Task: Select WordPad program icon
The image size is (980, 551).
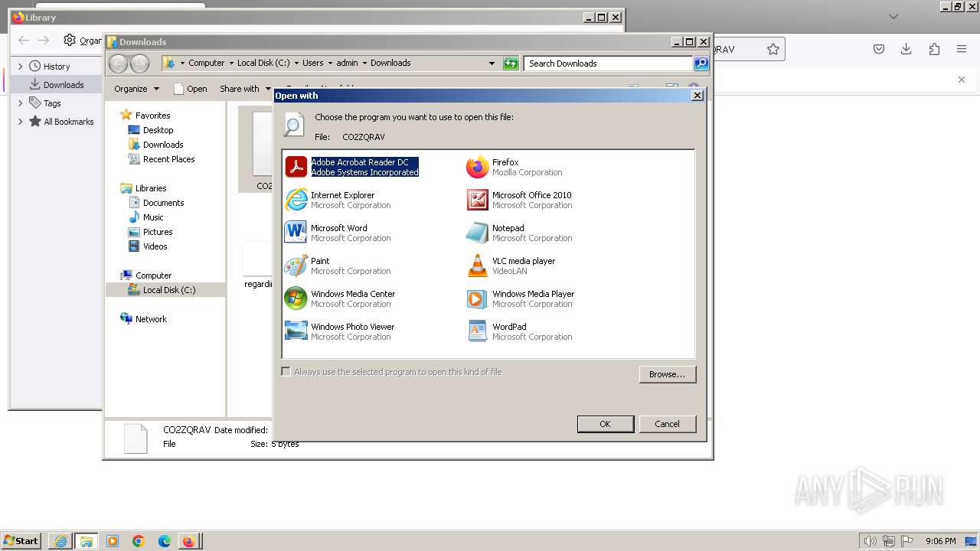Action: coord(477,331)
